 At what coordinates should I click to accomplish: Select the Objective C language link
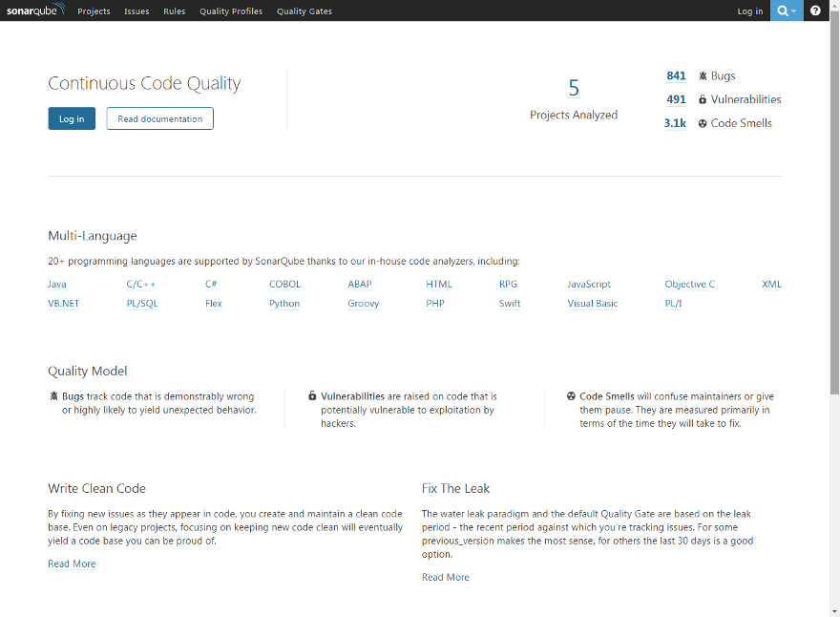[x=690, y=284]
